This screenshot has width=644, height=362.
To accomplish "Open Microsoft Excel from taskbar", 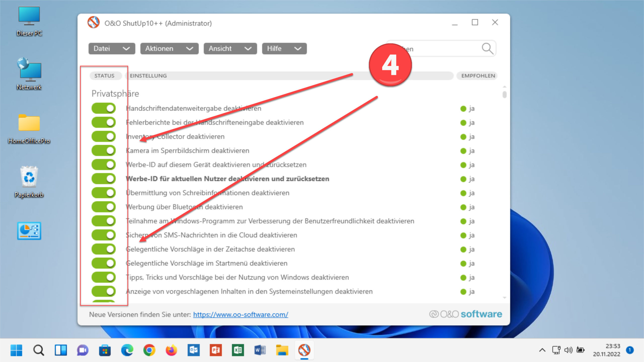I will [x=238, y=350].
